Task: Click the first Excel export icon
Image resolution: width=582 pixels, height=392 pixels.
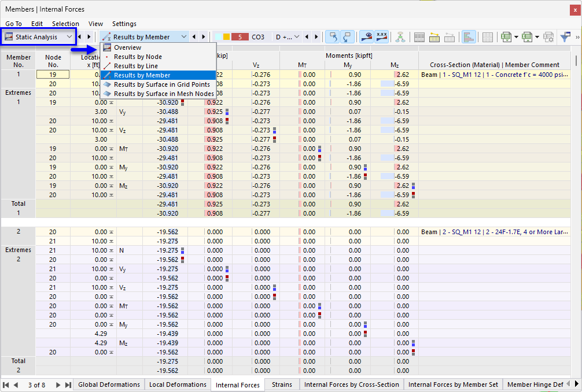Action: pos(506,37)
